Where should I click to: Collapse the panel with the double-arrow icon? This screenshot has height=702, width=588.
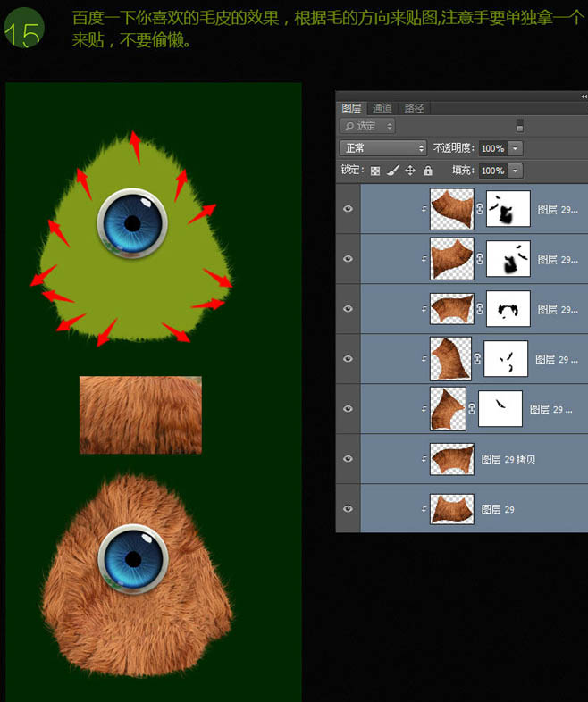(583, 95)
